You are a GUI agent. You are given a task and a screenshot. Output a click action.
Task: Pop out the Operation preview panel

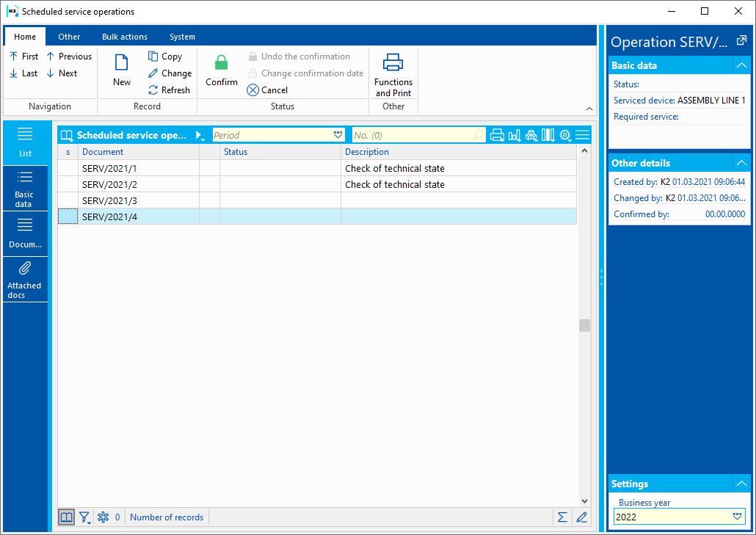(741, 41)
